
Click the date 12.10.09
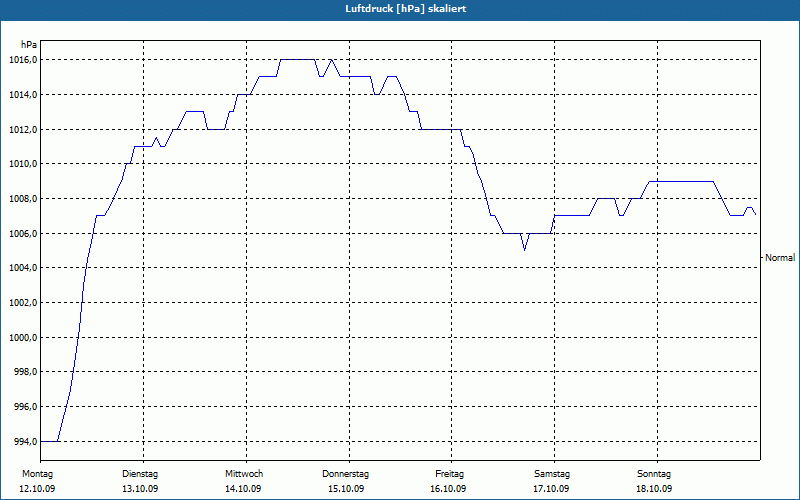tap(37, 489)
